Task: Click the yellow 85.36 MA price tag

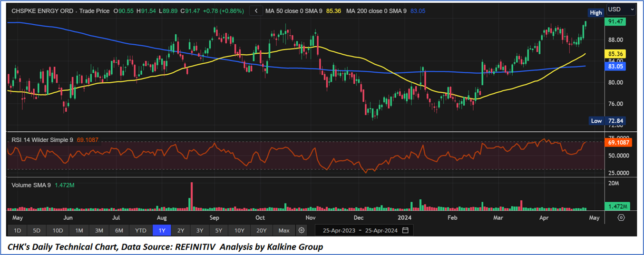Action: pos(615,54)
